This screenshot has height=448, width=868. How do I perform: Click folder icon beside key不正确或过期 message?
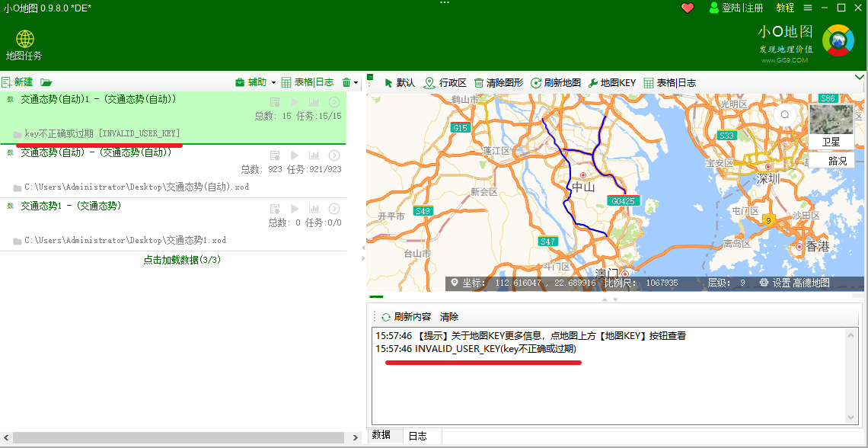[18, 134]
